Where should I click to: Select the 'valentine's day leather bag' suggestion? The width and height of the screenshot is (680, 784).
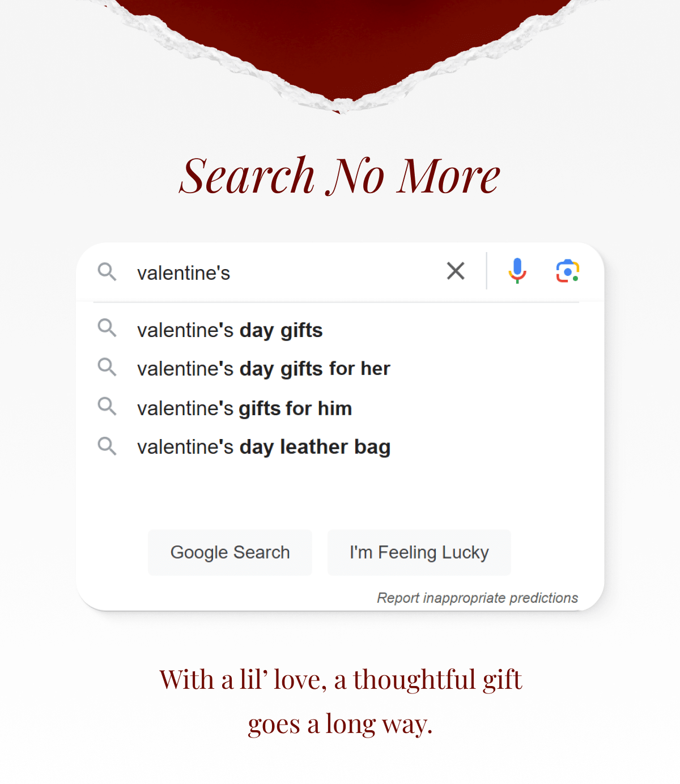(x=263, y=446)
